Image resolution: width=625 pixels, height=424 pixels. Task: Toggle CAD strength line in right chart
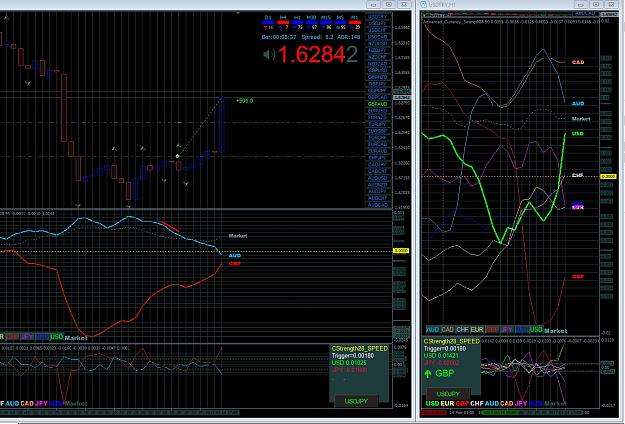(x=448, y=330)
